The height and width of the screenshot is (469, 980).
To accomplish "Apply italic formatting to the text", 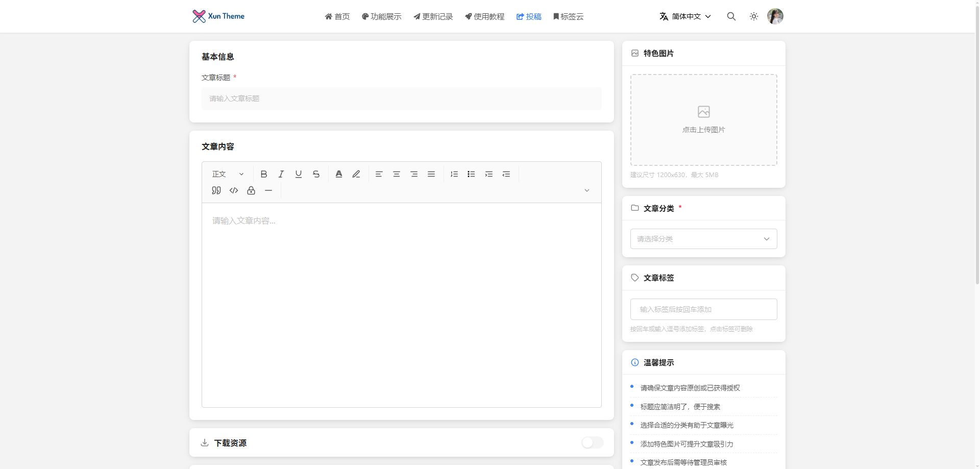I will tap(281, 174).
